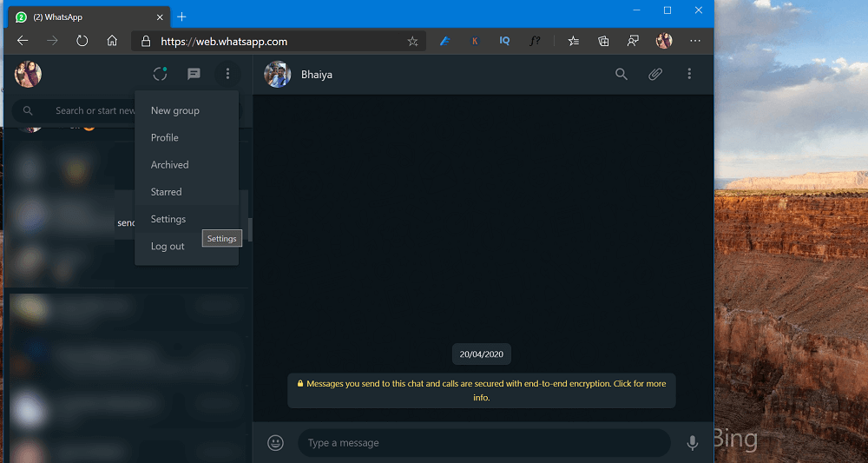Open Settings from the dropdown menu
Viewport: 868px width, 463px height.
coord(187,219)
